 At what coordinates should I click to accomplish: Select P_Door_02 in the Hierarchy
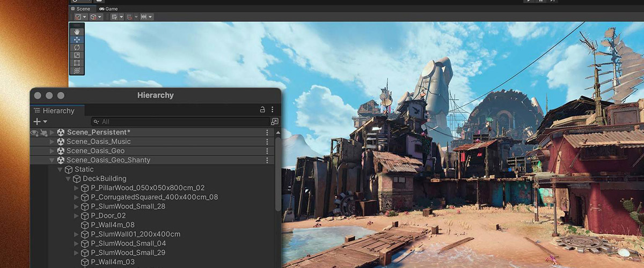click(108, 216)
